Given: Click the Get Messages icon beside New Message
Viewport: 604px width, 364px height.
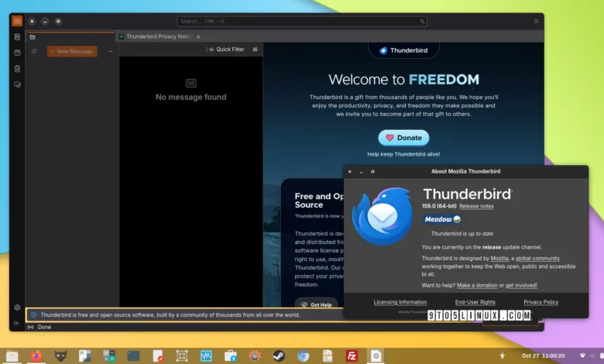Looking at the screenshot, I should pos(34,51).
